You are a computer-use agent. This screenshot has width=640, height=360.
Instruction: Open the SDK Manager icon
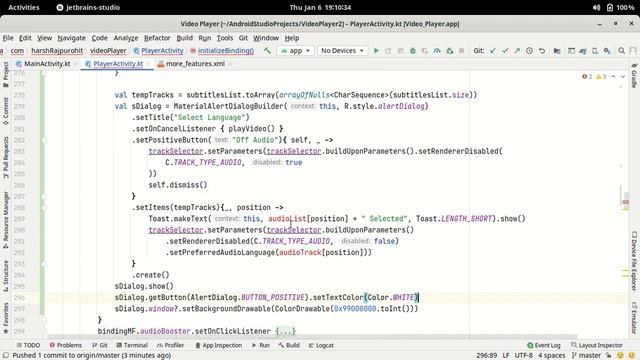click(607, 51)
